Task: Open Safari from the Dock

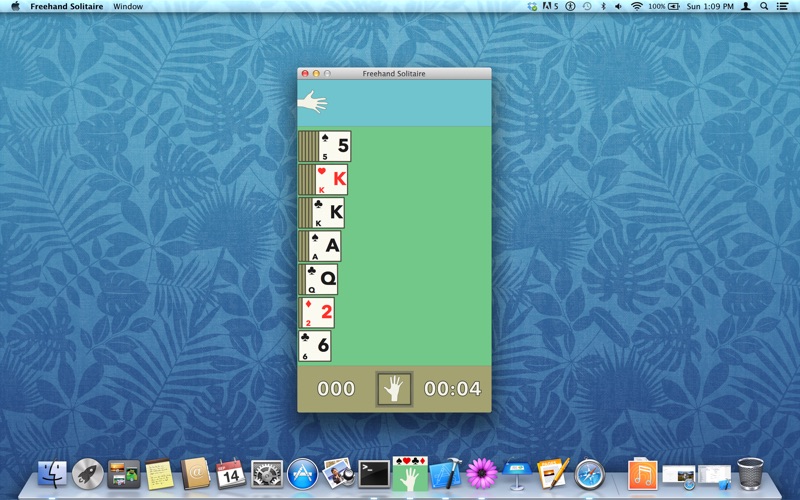Action: coord(589,474)
